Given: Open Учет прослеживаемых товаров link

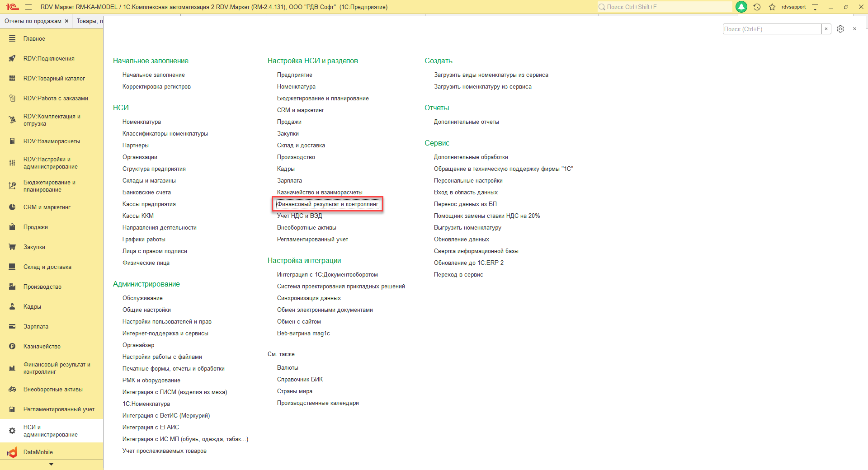Looking at the screenshot, I should tap(165, 451).
